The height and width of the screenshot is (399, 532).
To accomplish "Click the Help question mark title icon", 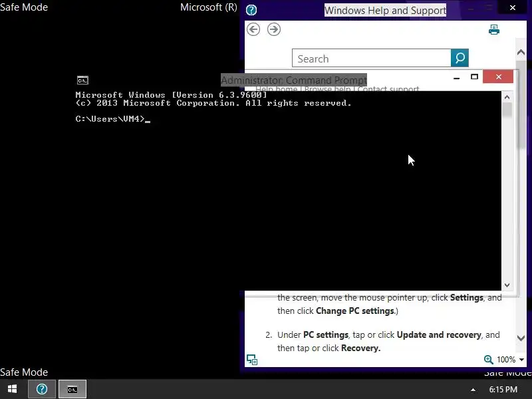I will pyautogui.click(x=251, y=10).
